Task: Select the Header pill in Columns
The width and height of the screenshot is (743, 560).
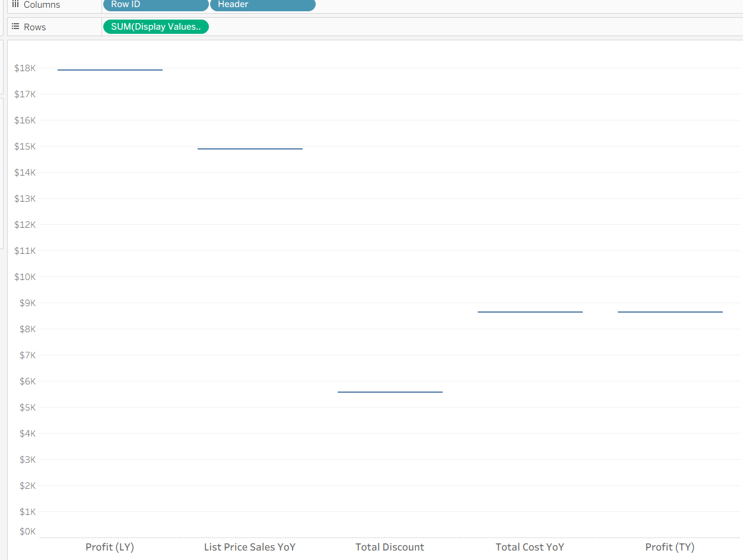Action: (262, 5)
